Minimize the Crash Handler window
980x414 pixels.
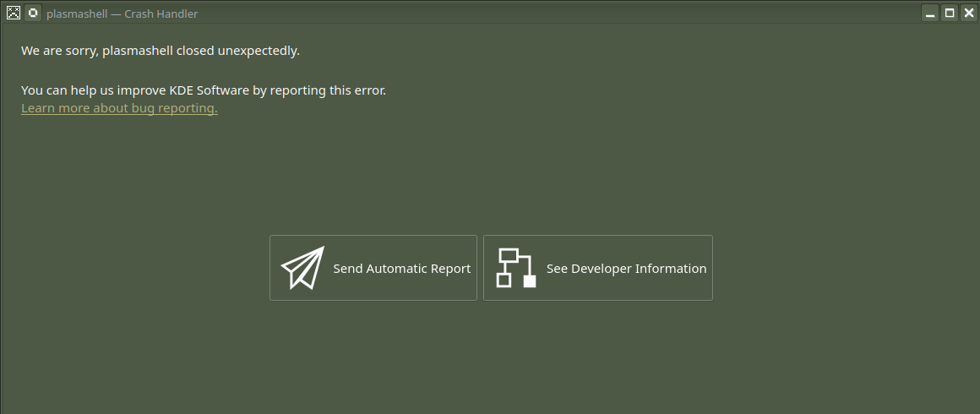point(930,13)
